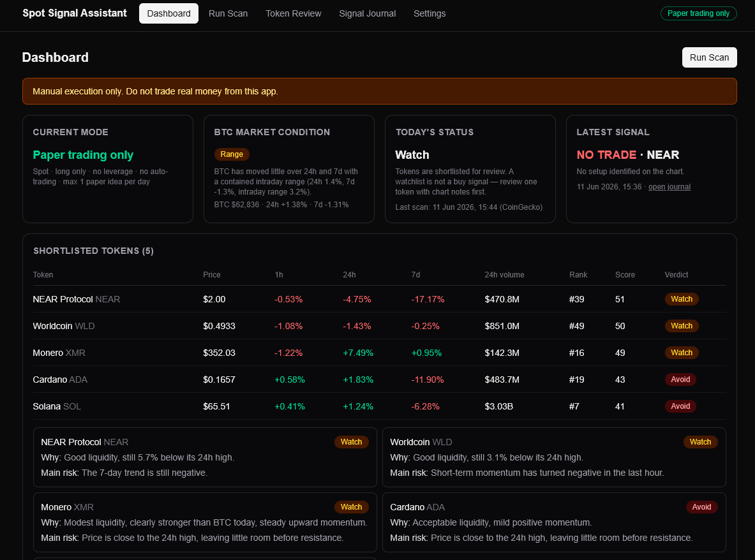Viewport: 755px width, 560px height.
Task: Click the NO TRADE · NEAR signal text
Action: point(628,155)
